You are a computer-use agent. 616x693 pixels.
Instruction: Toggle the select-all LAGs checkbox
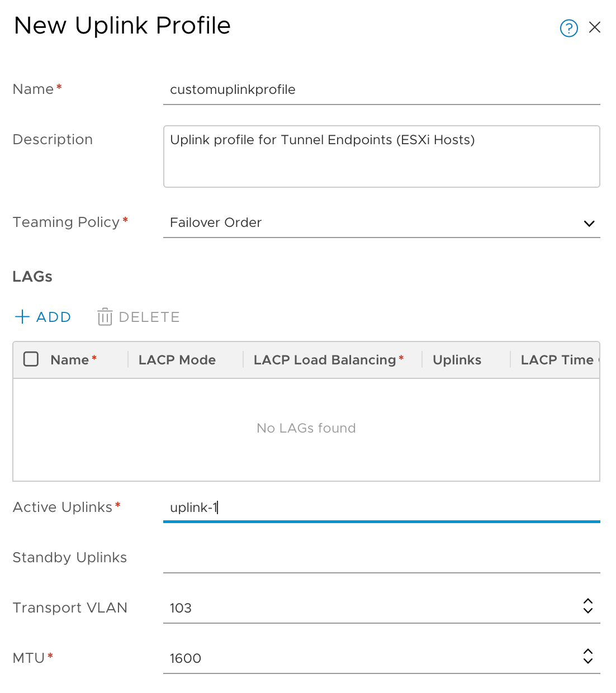click(31, 359)
